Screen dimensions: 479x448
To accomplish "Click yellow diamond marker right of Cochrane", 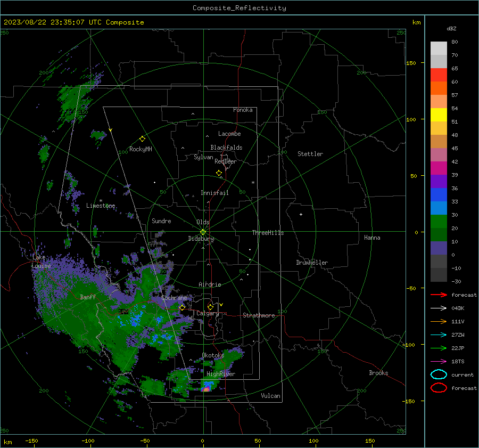I will tap(183, 307).
